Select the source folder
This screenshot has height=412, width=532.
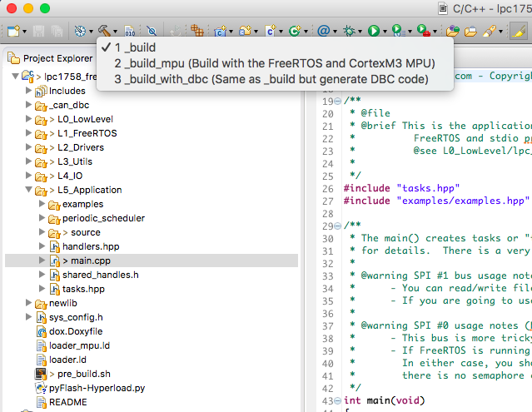click(x=86, y=232)
